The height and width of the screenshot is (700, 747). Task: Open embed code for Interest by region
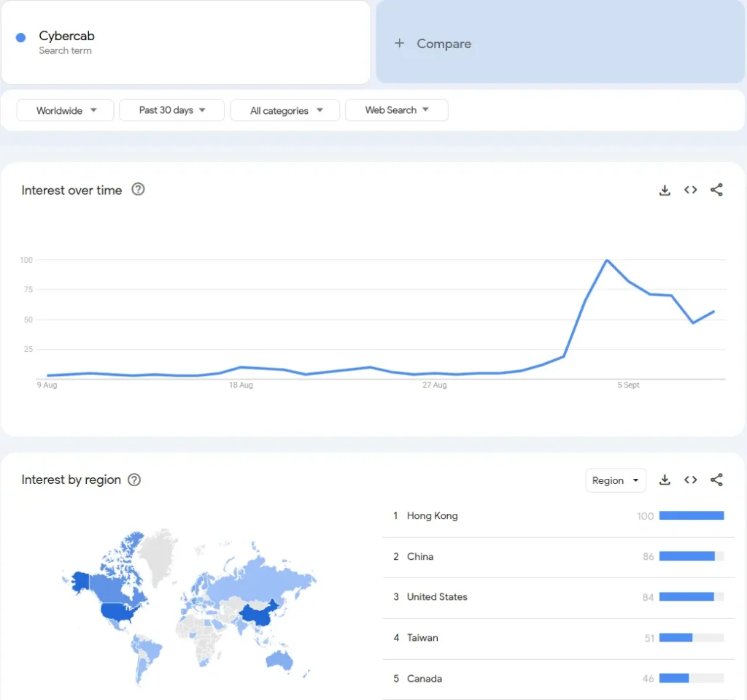point(690,480)
